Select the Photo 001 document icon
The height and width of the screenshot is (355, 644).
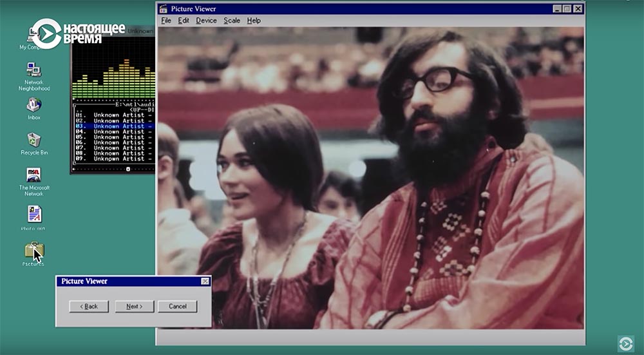tap(35, 214)
